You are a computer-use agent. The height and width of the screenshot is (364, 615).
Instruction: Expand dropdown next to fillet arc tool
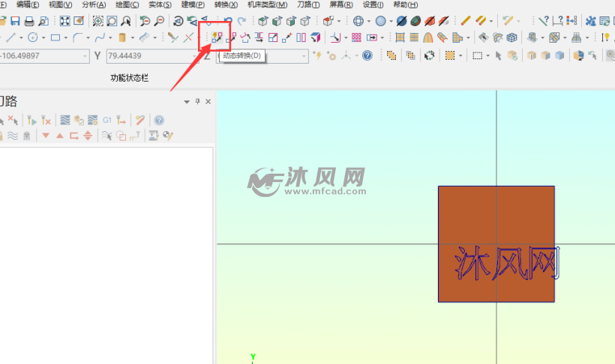[x=88, y=38]
